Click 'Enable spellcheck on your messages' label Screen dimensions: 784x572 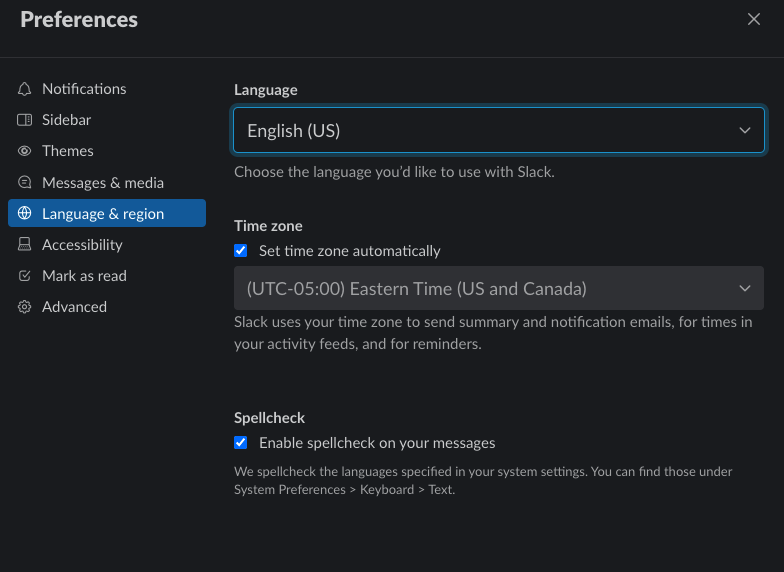[x=377, y=442]
